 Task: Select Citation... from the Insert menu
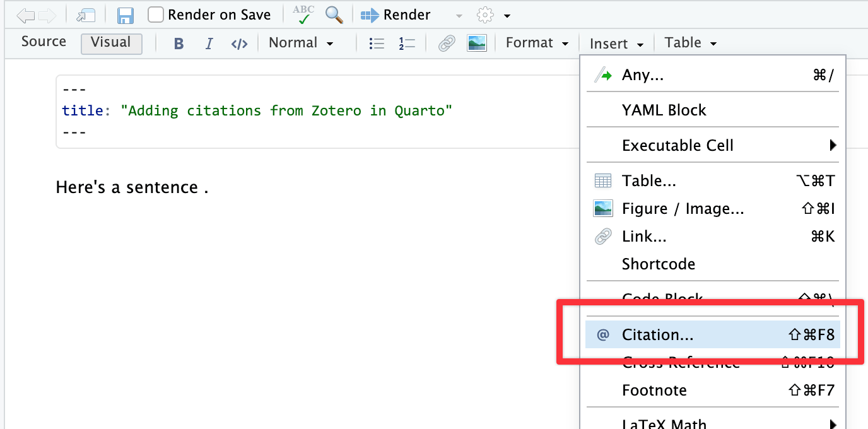click(x=657, y=334)
